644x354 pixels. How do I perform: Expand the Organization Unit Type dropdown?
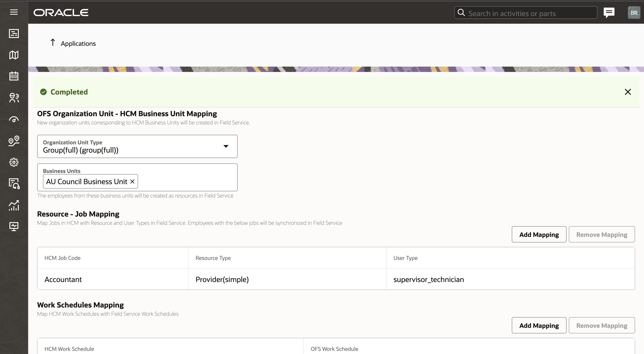tap(226, 146)
